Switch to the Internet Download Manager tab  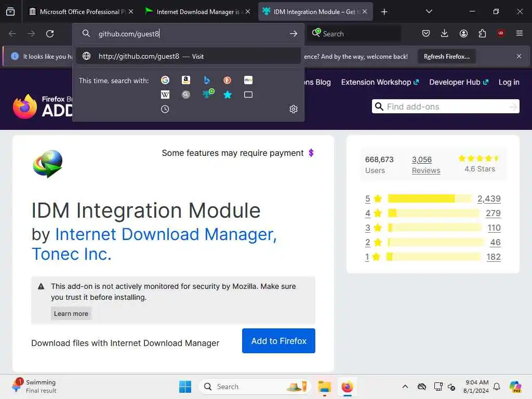coord(198,12)
